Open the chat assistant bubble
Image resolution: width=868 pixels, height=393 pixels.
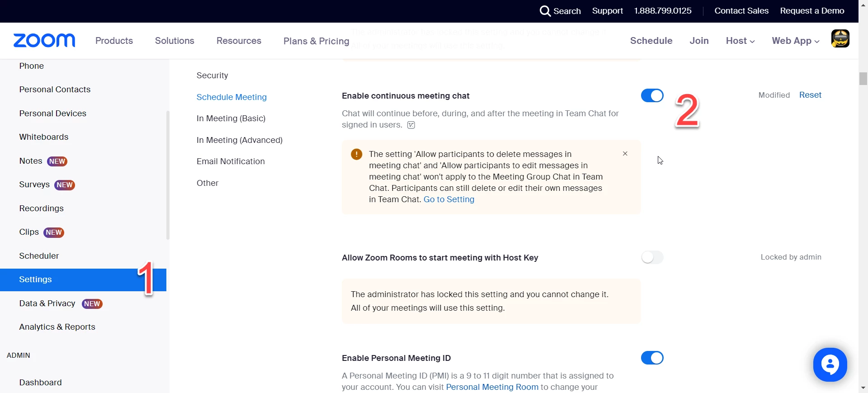pyautogui.click(x=830, y=365)
